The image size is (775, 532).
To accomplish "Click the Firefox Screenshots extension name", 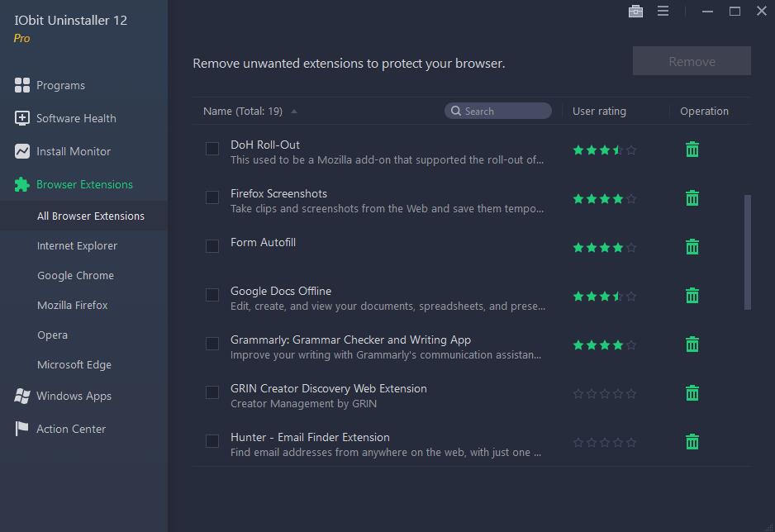I will tap(278, 193).
